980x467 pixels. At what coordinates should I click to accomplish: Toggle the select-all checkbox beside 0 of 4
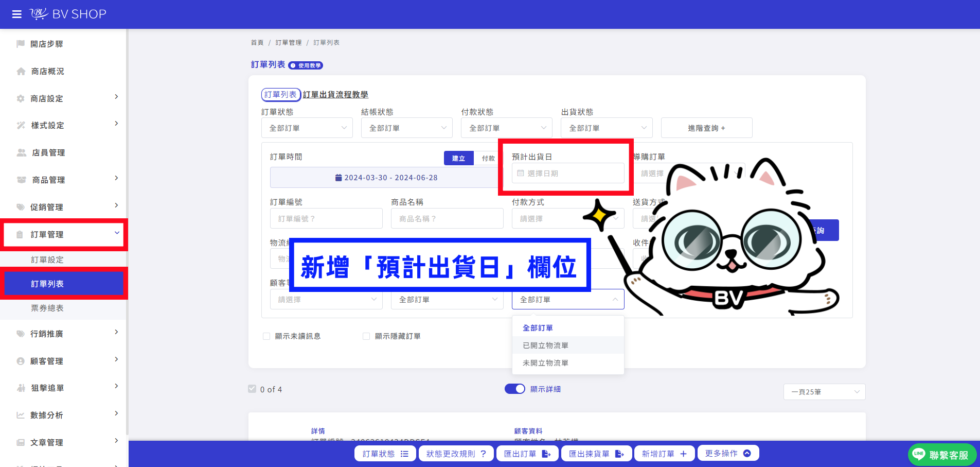tap(252, 389)
